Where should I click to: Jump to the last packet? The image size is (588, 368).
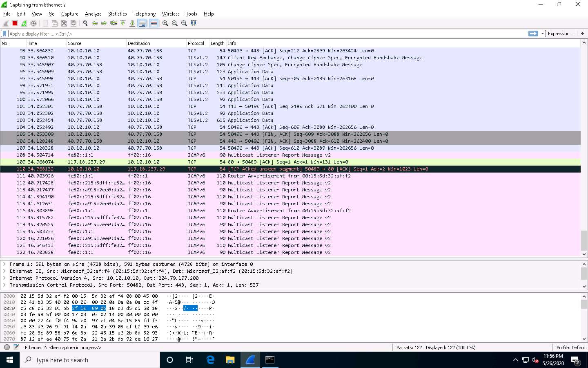(132, 24)
